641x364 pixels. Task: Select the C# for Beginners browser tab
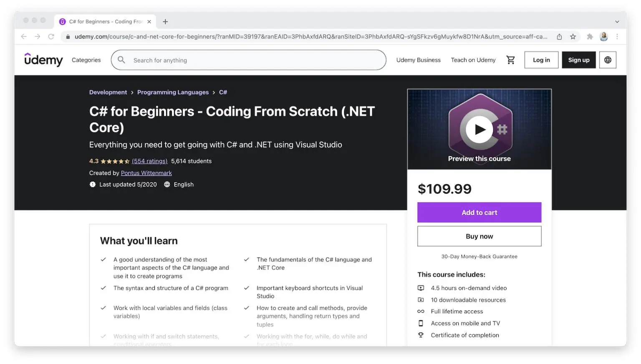104,21
